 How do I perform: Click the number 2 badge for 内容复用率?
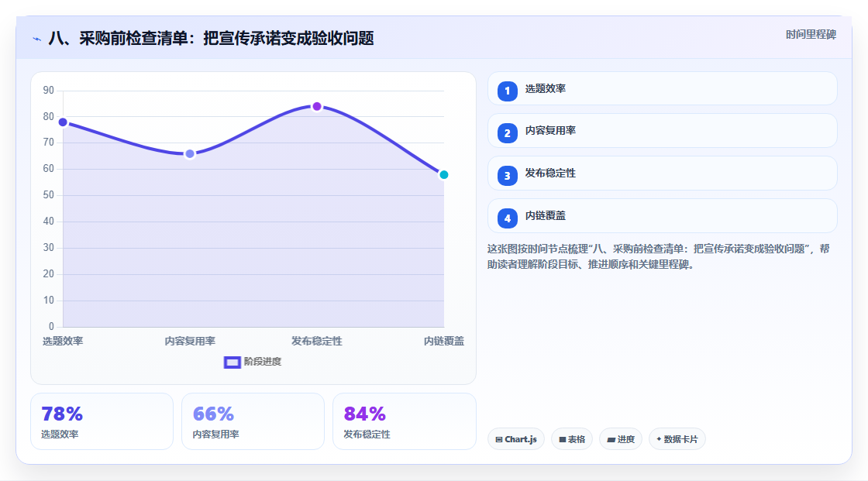point(507,133)
